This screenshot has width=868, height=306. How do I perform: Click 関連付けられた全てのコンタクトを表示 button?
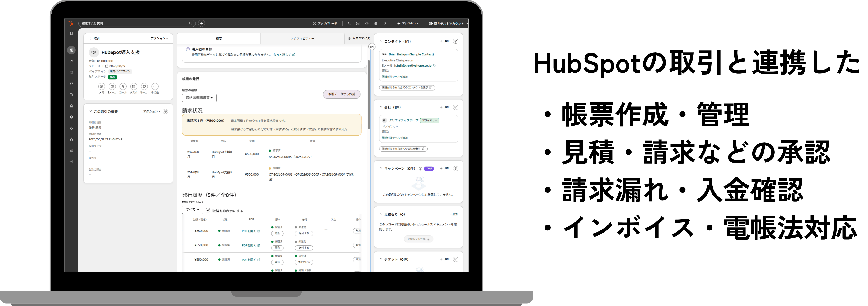pyautogui.click(x=407, y=88)
